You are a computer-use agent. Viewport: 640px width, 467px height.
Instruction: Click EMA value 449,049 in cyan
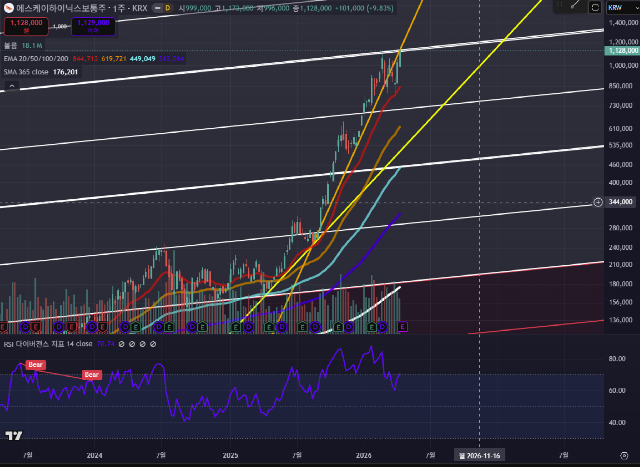click(142, 59)
